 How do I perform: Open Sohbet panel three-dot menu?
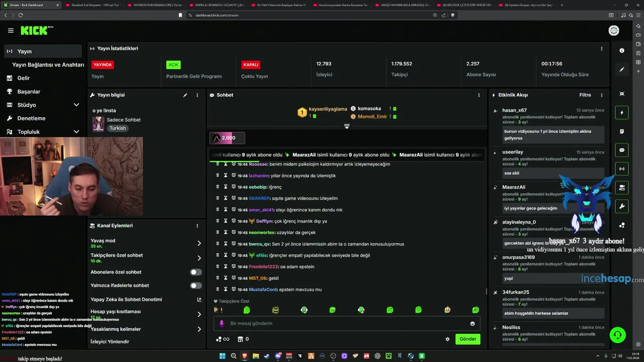tap(478, 95)
